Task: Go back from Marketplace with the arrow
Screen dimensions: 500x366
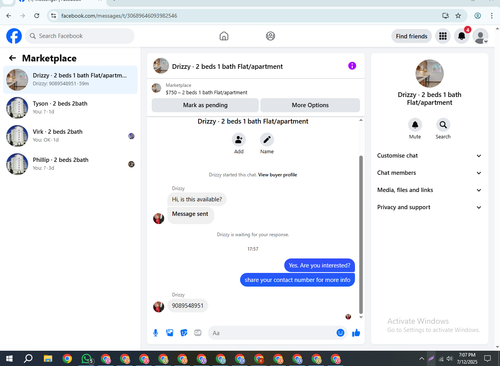Action: click(12, 58)
